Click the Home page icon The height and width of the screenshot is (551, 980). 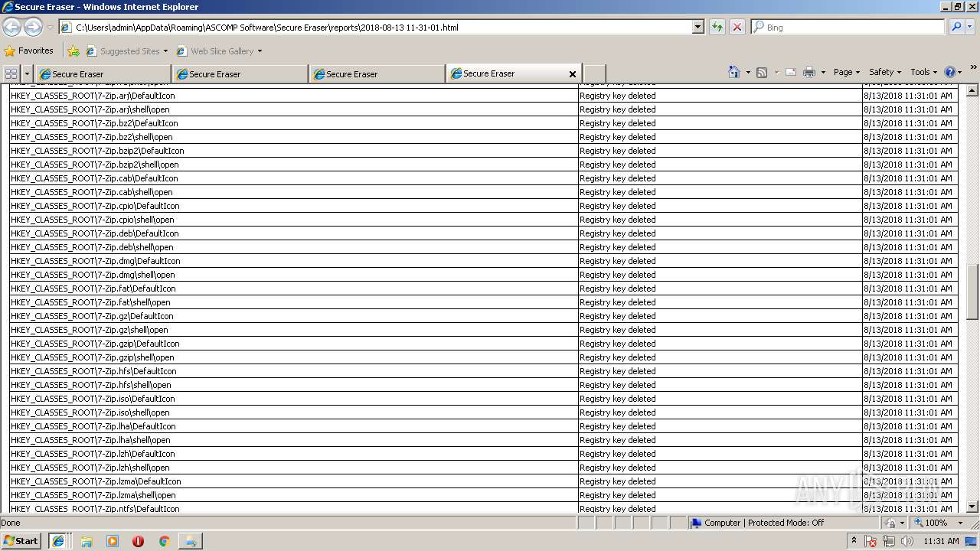(733, 72)
